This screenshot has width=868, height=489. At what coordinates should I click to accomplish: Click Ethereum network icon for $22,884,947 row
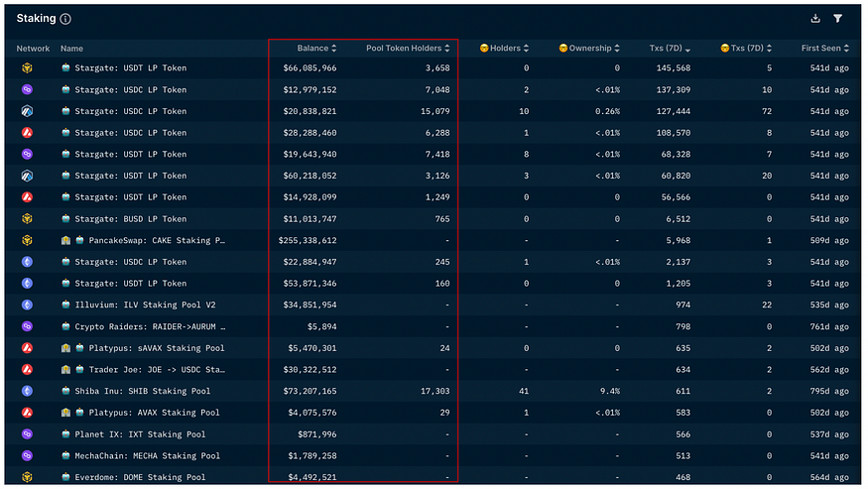[27, 262]
